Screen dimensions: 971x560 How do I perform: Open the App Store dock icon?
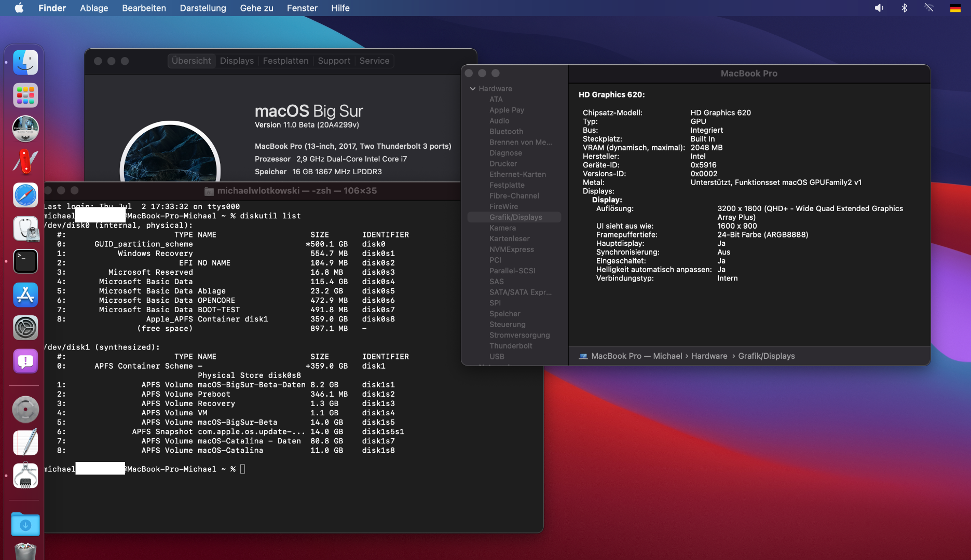pyautogui.click(x=25, y=295)
